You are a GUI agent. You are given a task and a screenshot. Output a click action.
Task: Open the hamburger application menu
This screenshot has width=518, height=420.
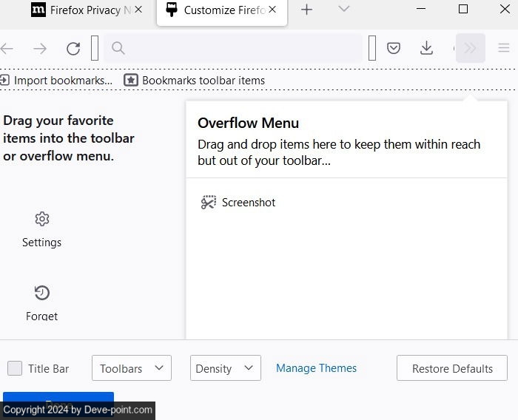point(504,49)
